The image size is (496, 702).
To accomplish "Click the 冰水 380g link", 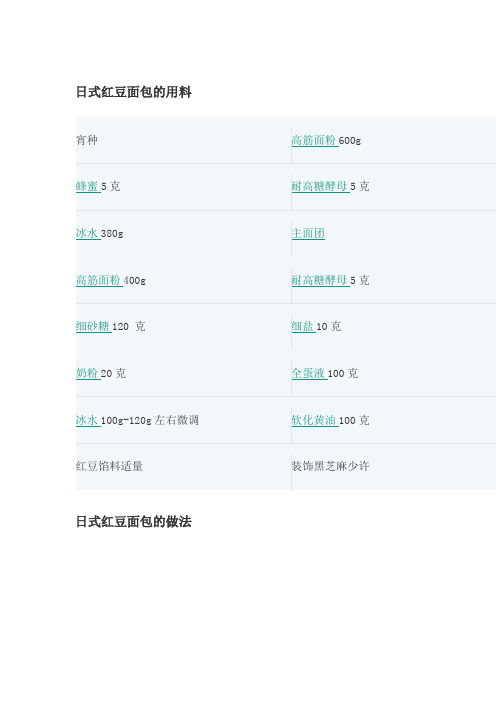I will point(88,233).
